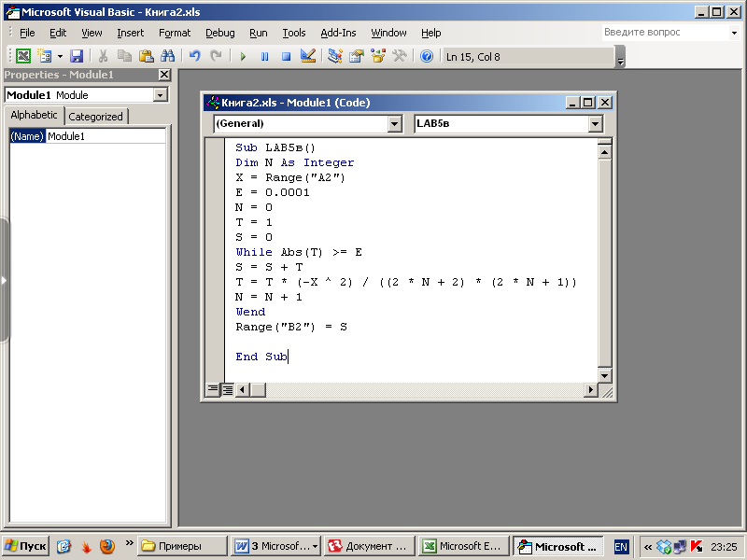Expand the help question dropdown arrow
This screenshot has width=747, height=560.
[734, 33]
